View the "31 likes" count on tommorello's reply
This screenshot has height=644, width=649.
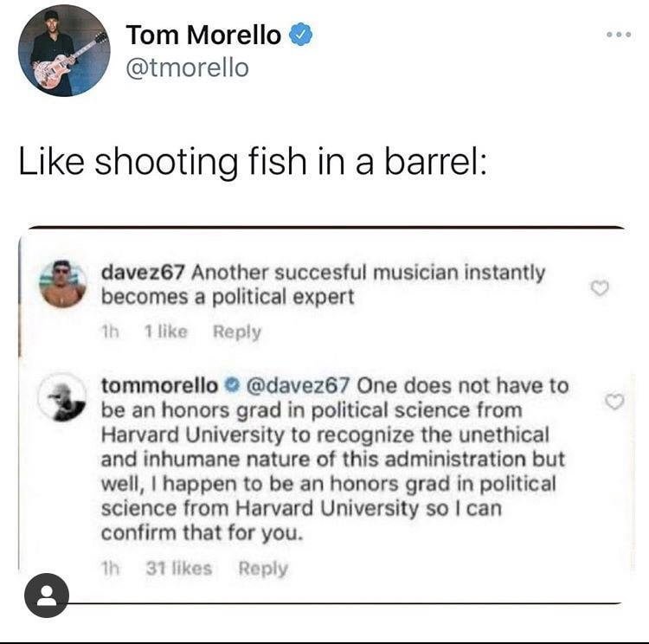178,569
